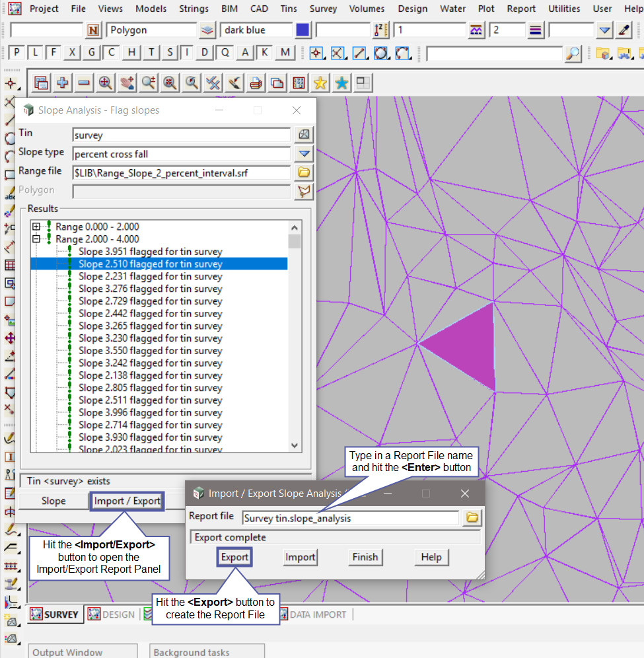This screenshot has height=658, width=644.
Task: Click the dark blue colour swatch
Action: click(303, 30)
